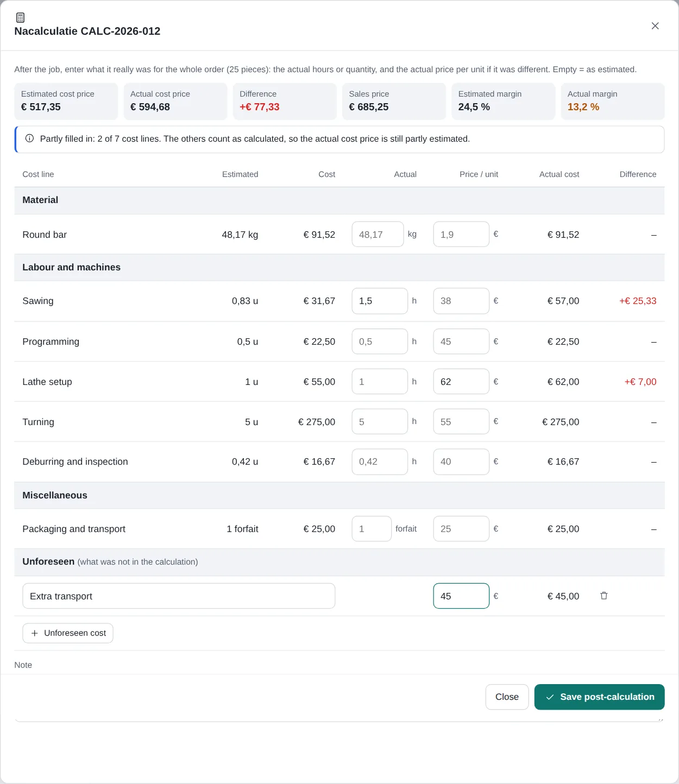This screenshot has height=784, width=679.
Task: Click the Actual cost price € 594,68 value
Action: 150,107
